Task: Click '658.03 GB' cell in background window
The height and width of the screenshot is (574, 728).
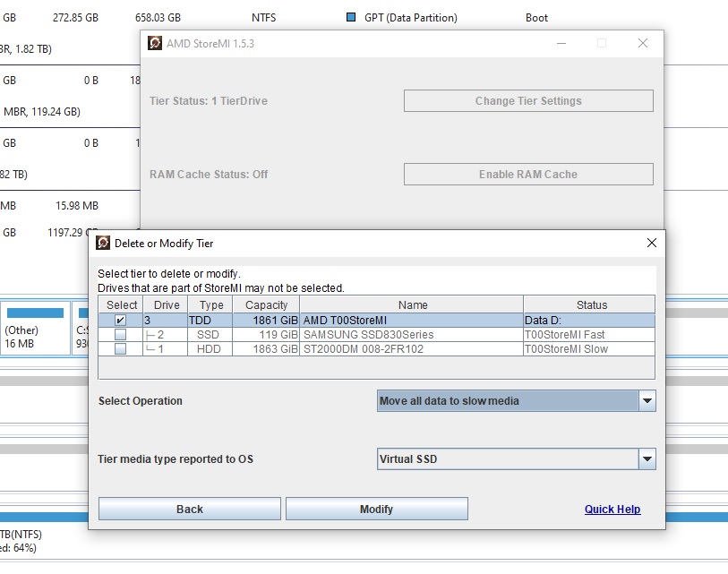Action: coord(158,18)
